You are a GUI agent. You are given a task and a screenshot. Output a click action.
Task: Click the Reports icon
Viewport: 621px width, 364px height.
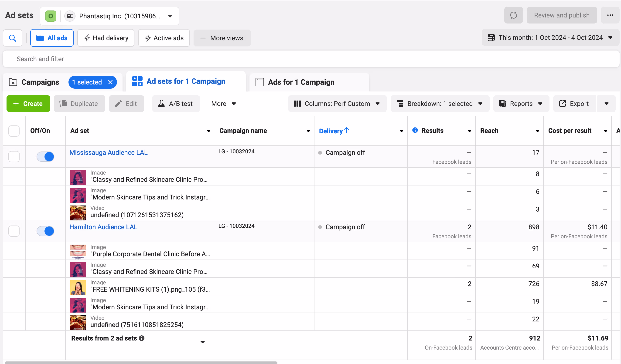(x=502, y=103)
